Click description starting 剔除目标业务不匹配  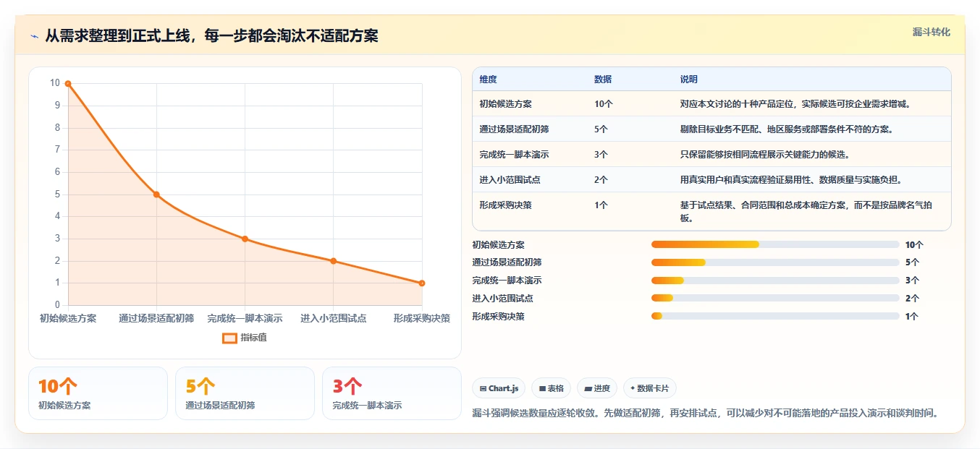[786, 129]
